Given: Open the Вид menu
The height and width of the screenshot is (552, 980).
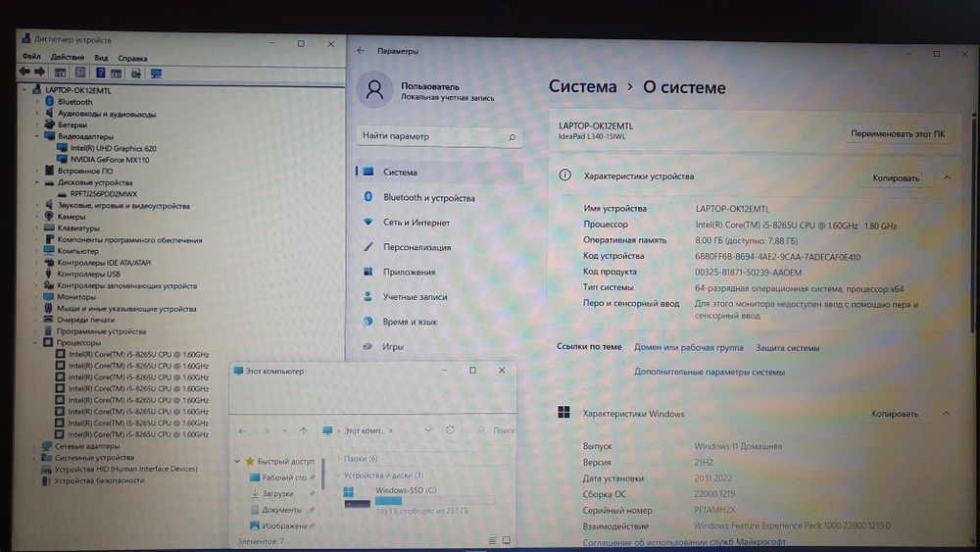Looking at the screenshot, I should click(101, 58).
